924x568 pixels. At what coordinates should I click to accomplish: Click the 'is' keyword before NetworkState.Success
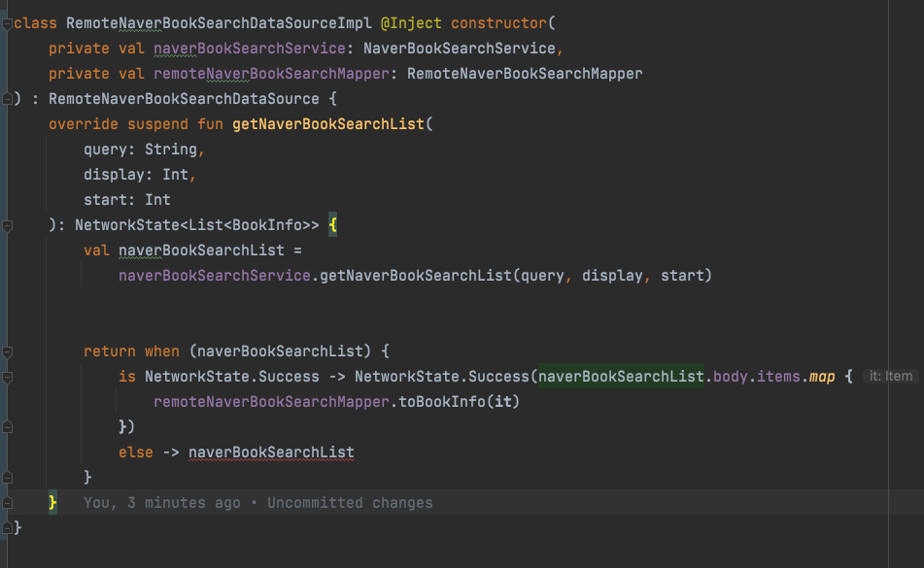point(126,377)
